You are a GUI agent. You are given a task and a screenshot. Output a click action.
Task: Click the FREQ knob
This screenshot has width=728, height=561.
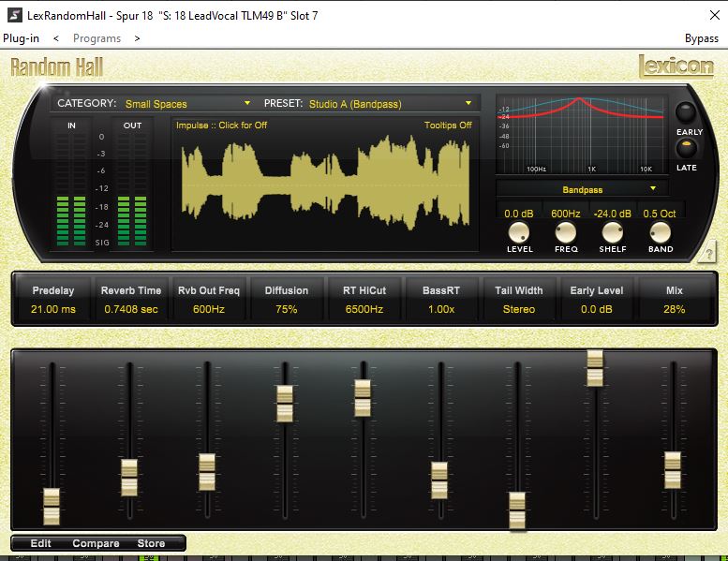[x=566, y=232]
